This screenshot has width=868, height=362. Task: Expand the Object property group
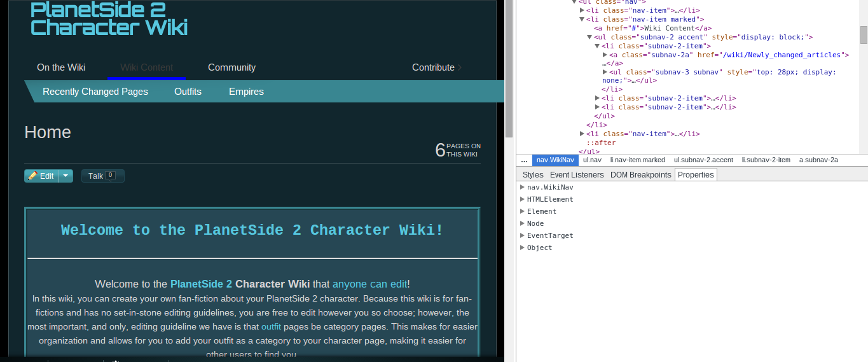(522, 247)
